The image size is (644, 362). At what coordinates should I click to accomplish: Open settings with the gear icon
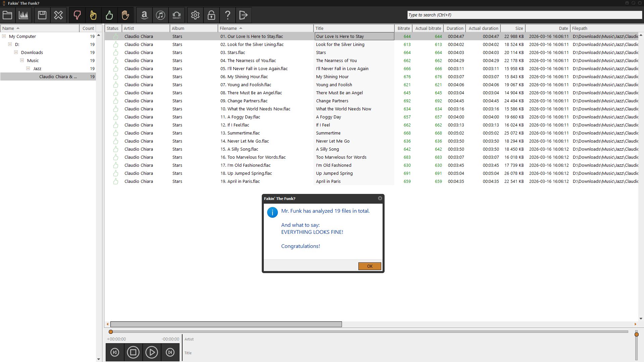point(195,15)
